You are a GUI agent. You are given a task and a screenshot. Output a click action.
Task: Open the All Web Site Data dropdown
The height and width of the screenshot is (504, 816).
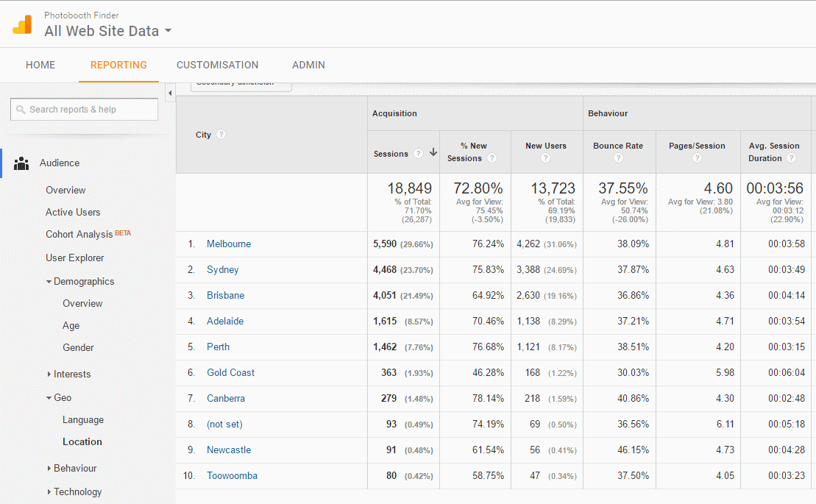pyautogui.click(x=108, y=31)
